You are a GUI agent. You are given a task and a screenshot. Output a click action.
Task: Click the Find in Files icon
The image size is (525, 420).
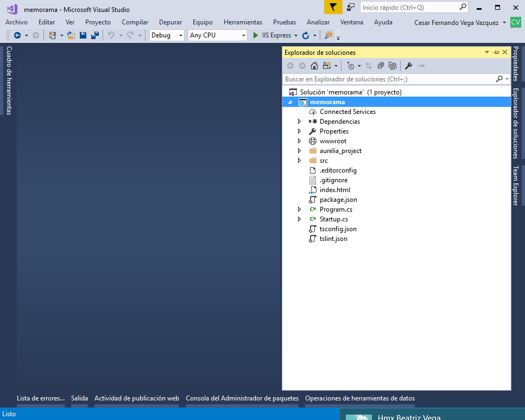[328, 35]
